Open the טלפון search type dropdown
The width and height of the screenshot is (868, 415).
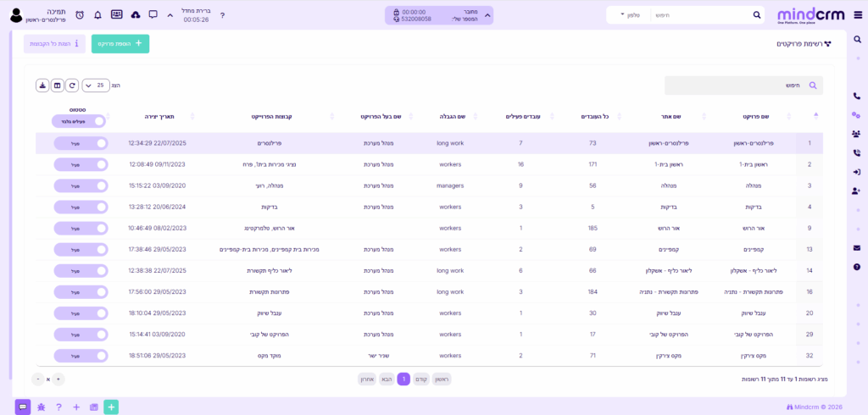pyautogui.click(x=630, y=15)
